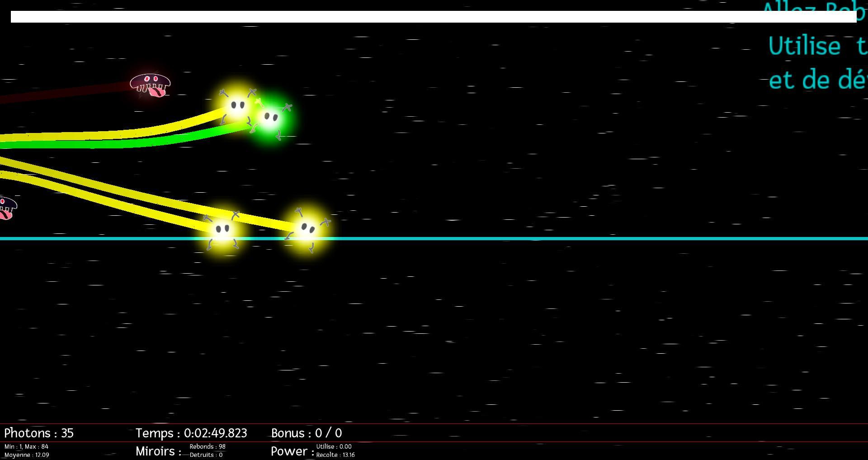This screenshot has height=460, width=868.
Task: Click the yellow photon directly below the green photon
Action: (x=222, y=231)
